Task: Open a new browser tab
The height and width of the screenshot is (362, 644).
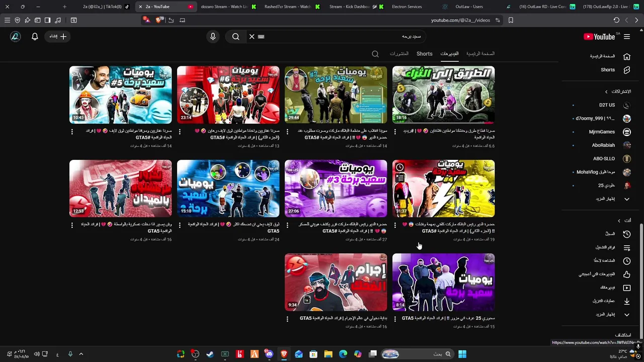Action: pos(64,7)
